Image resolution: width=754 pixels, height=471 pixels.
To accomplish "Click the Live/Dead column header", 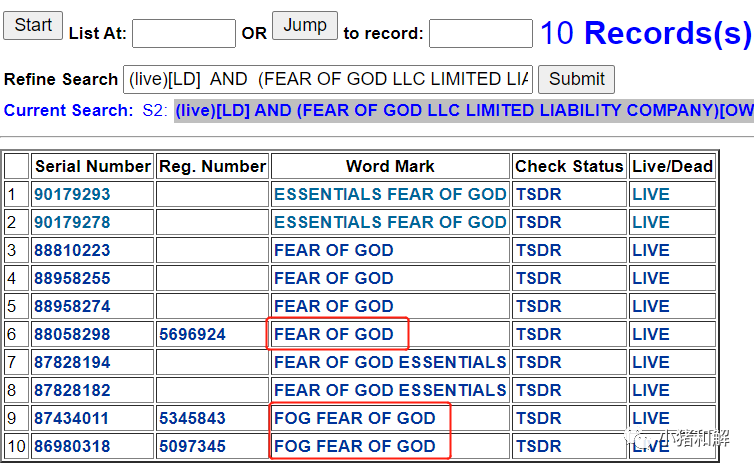I will (x=672, y=166).
